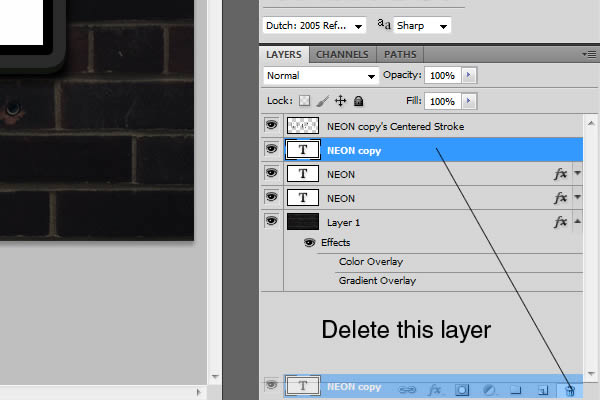The width and height of the screenshot is (600, 400).
Task: Enable the Lock all padlock icon
Action: click(x=359, y=101)
